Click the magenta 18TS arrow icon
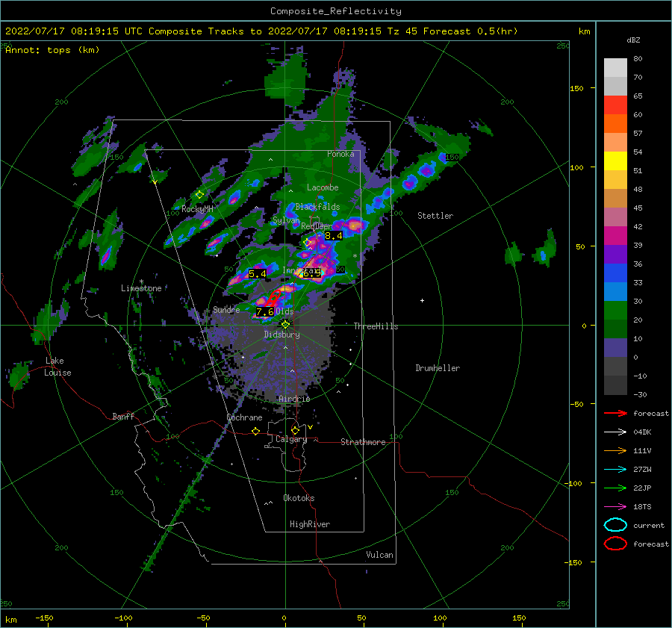Viewport: 672px width, 628px height. tap(615, 507)
